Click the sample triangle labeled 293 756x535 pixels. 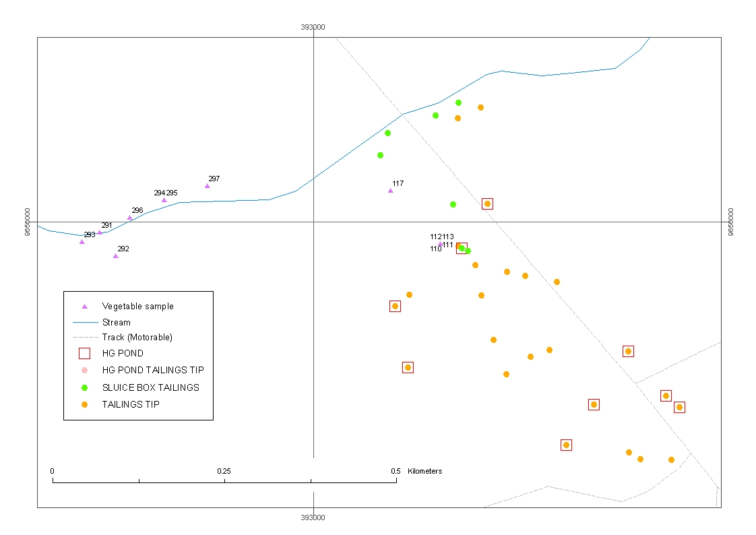[x=82, y=241]
